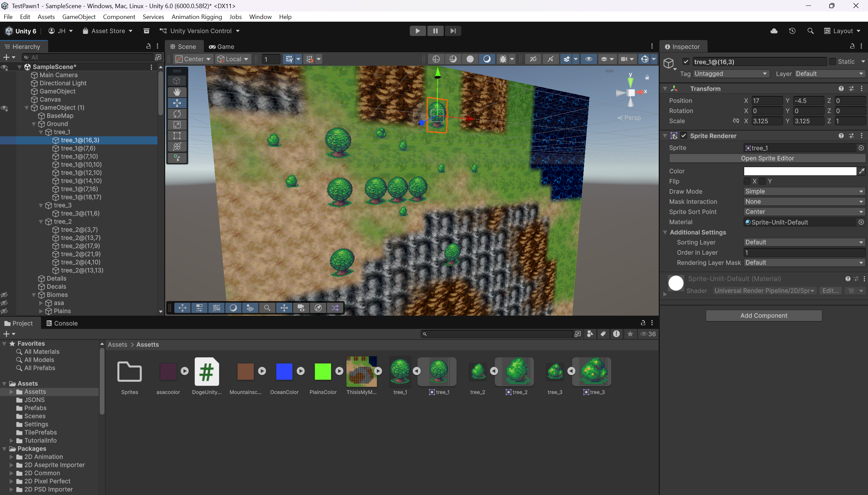Switch to the Game tab
Screen dimensions: 868x495
click(x=221, y=46)
